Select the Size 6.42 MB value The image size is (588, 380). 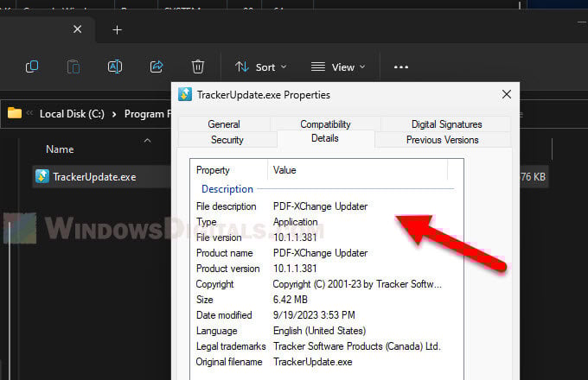click(291, 300)
